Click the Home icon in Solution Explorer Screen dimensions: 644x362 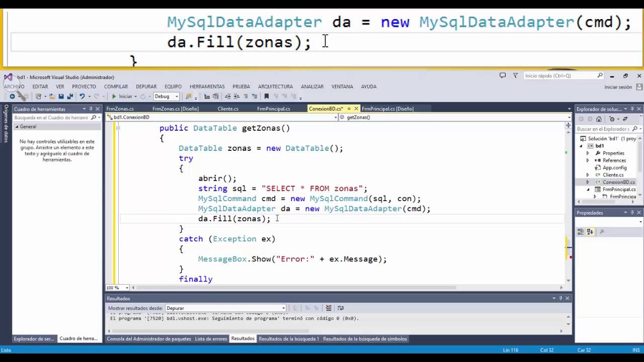pos(599,119)
